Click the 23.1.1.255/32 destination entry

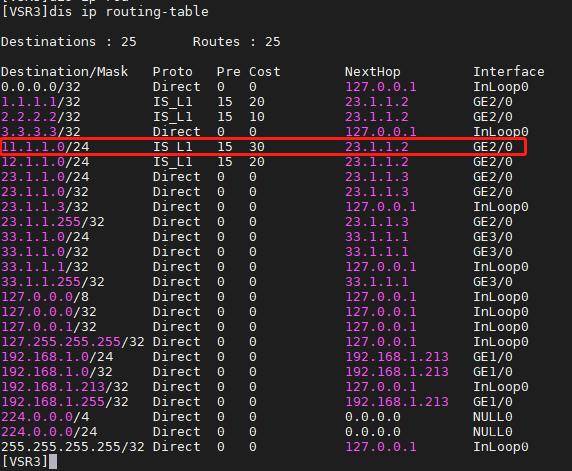53,222
